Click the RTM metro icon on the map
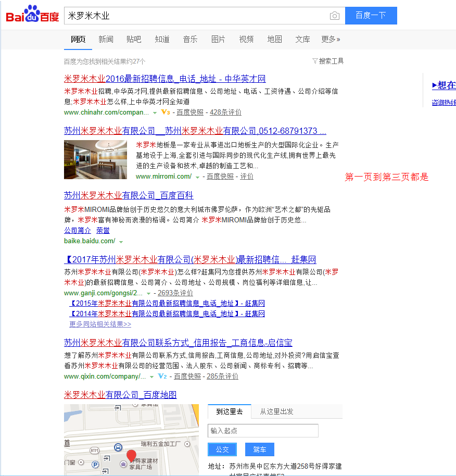The width and height of the screenshot is (456, 476). 94,449
